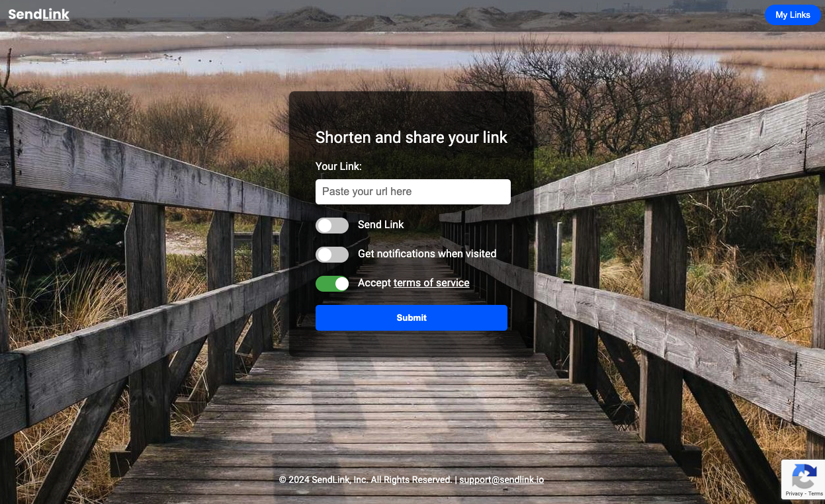Disable the green Accept terms toggle
825x504 pixels.
tap(332, 284)
